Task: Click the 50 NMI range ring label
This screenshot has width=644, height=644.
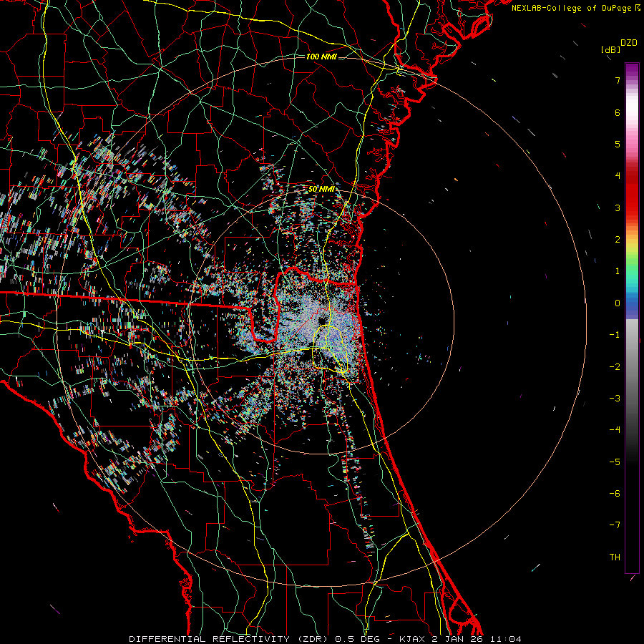Action: pos(321,189)
